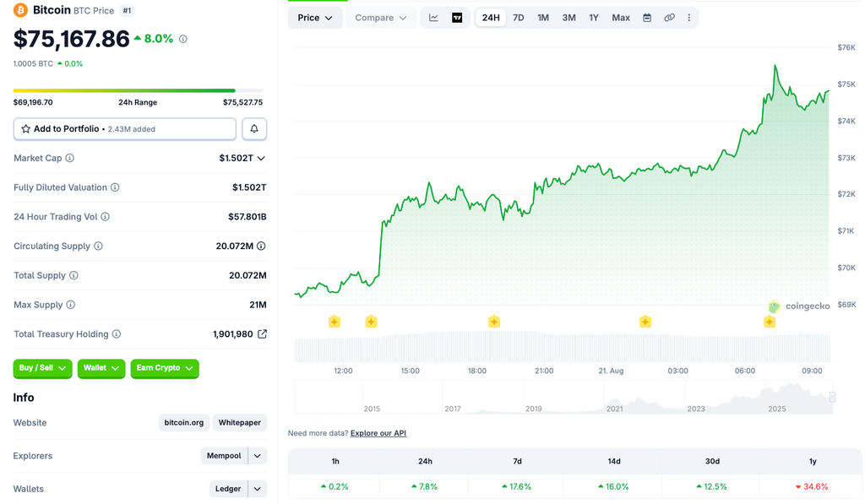The height and width of the screenshot is (504, 865).
Task: Switch to line chart view icon
Action: [433, 18]
